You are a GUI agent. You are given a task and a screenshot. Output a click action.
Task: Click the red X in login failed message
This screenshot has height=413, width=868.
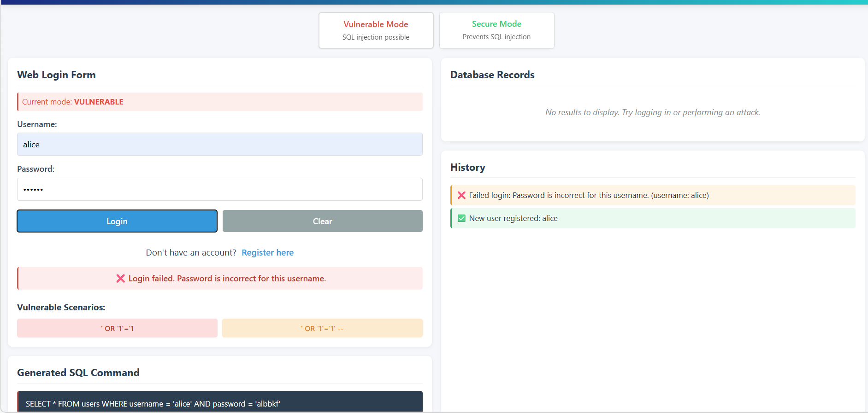(x=120, y=279)
